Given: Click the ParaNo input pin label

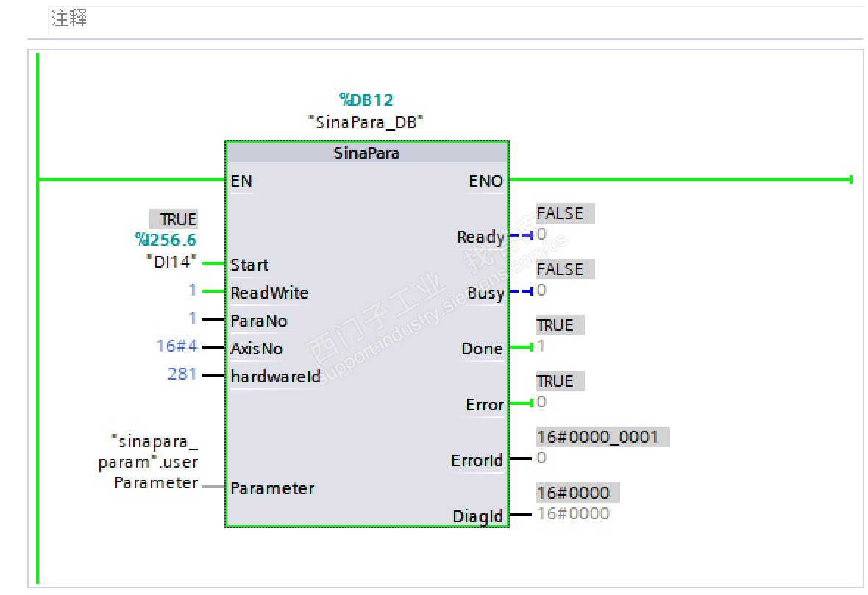Looking at the screenshot, I should [x=259, y=321].
